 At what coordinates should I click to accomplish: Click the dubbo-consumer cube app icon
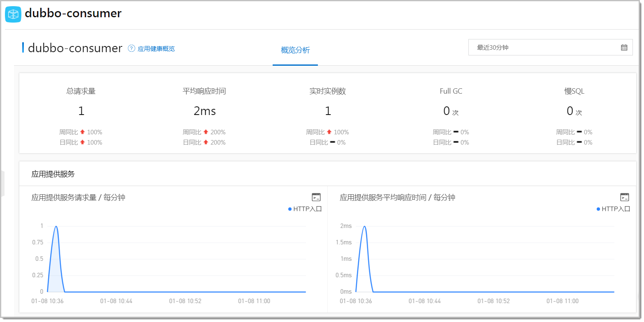pos(13,14)
